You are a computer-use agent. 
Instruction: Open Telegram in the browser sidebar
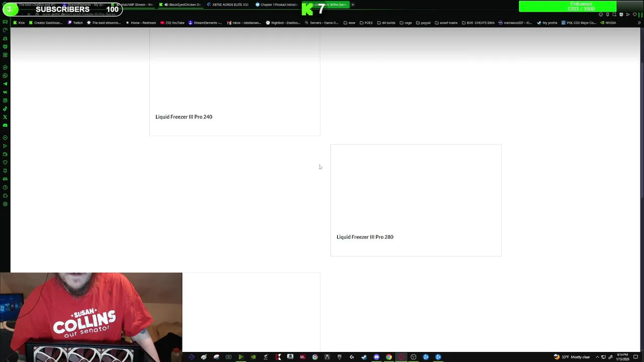coord(6,84)
